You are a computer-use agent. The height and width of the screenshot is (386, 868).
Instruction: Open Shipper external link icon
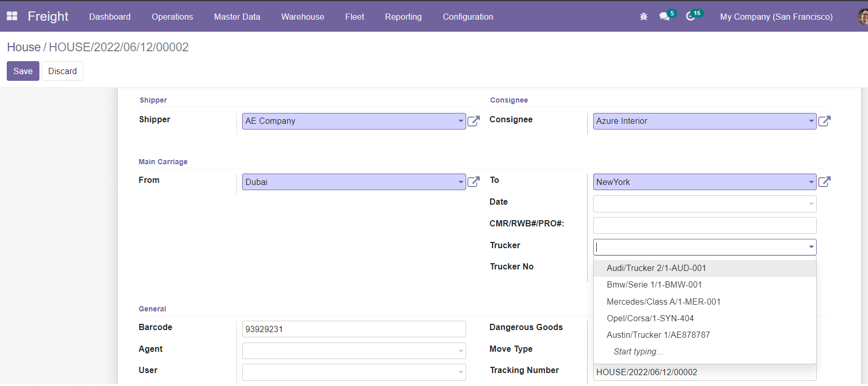(473, 121)
